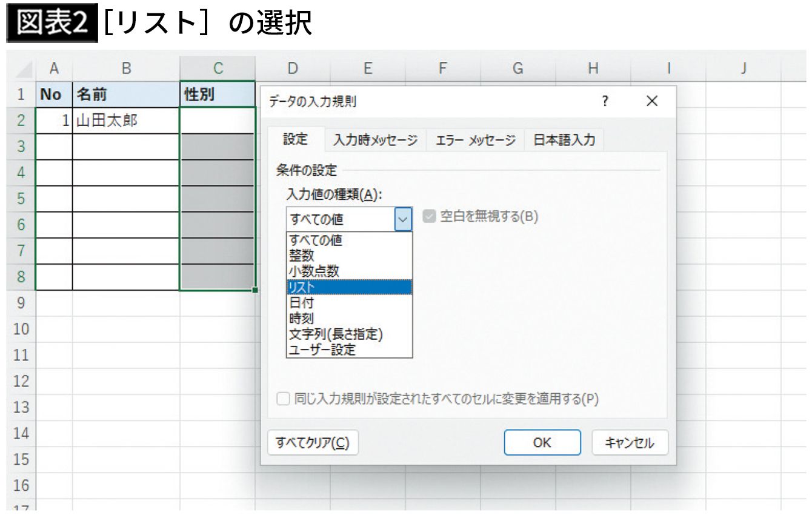The image size is (812, 521).
Task: Click the キャンセル button
Action: [x=630, y=443]
